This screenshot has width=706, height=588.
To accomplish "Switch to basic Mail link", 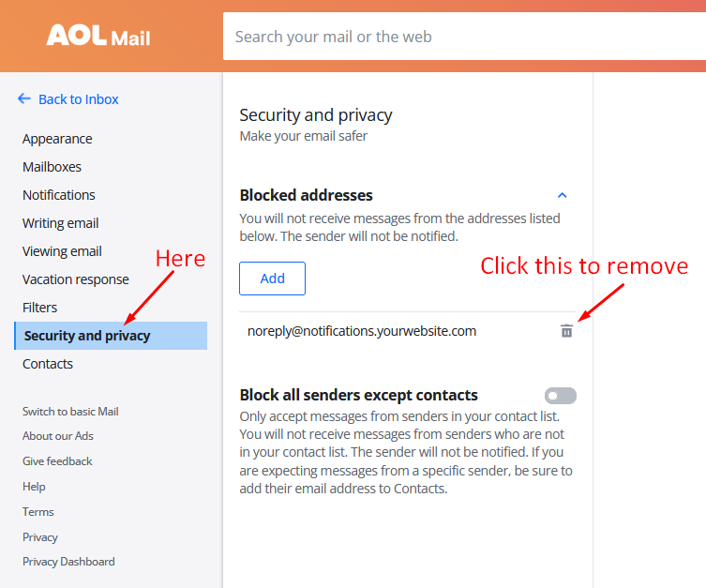I will pyautogui.click(x=70, y=412).
